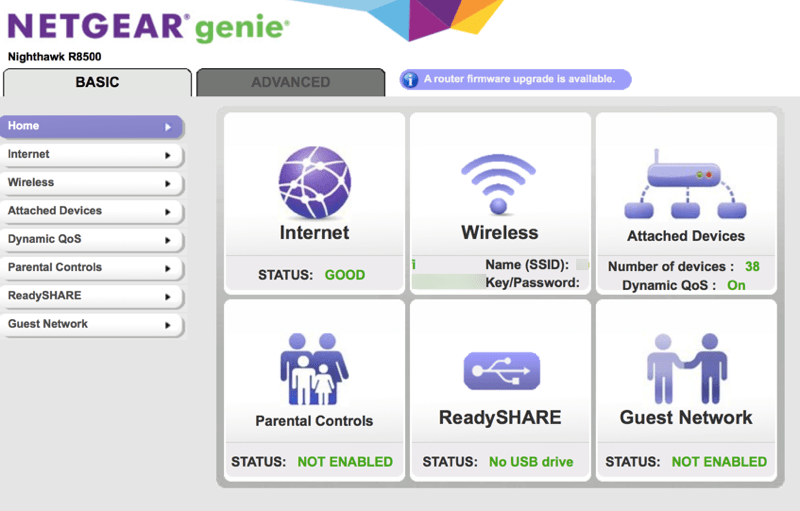
Task: Click arrow on sidebar Attached Devices item
Action: [168, 212]
